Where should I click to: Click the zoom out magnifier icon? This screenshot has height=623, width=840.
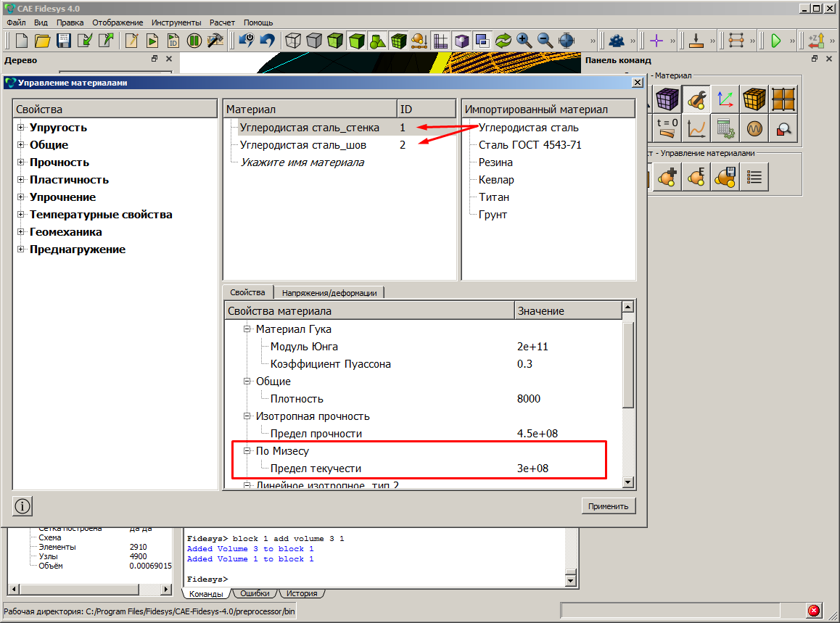pyautogui.click(x=545, y=41)
